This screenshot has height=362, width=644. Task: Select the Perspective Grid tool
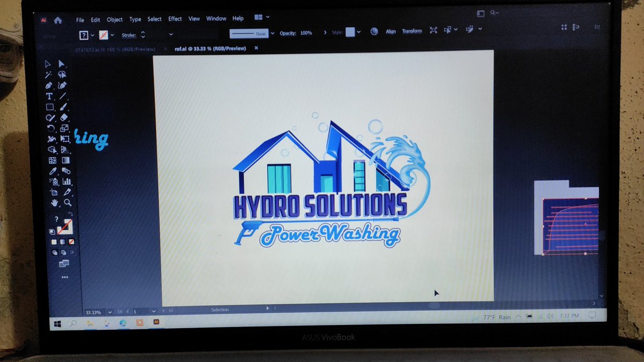[x=65, y=150]
